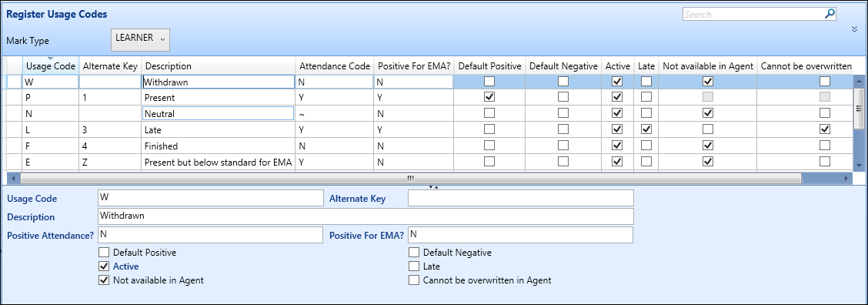Click vertical scrollbar down arrow
This screenshot has width=868, height=305.
coord(859,166)
